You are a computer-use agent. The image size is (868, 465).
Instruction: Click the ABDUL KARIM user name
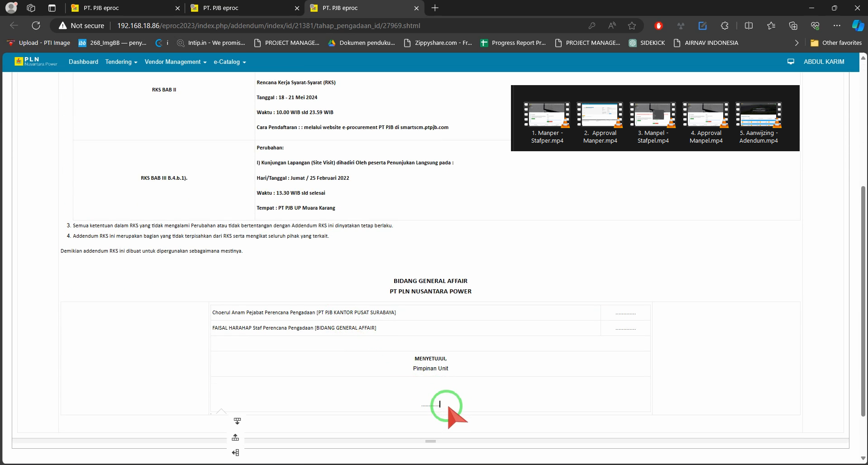(x=824, y=62)
